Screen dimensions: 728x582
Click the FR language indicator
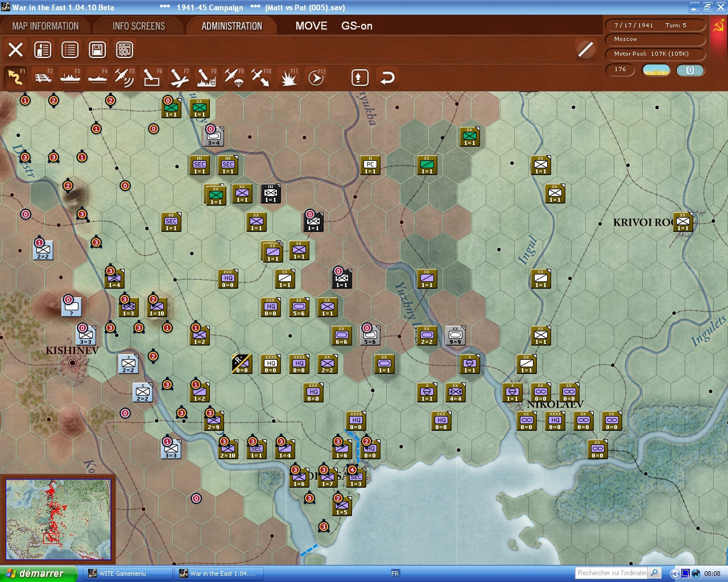tap(395, 573)
